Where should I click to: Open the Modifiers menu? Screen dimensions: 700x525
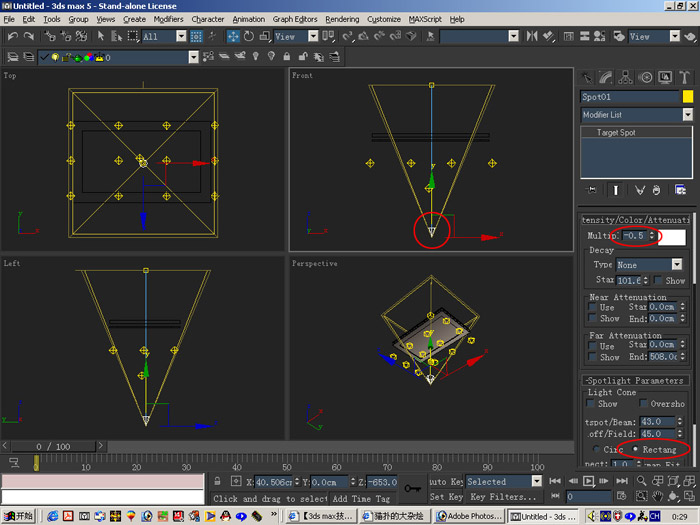[168, 19]
